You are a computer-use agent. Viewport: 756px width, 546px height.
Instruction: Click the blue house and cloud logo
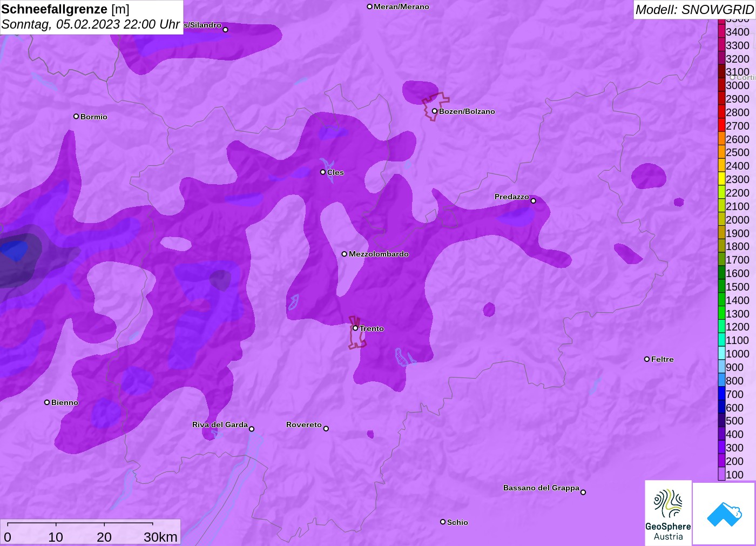click(x=724, y=514)
